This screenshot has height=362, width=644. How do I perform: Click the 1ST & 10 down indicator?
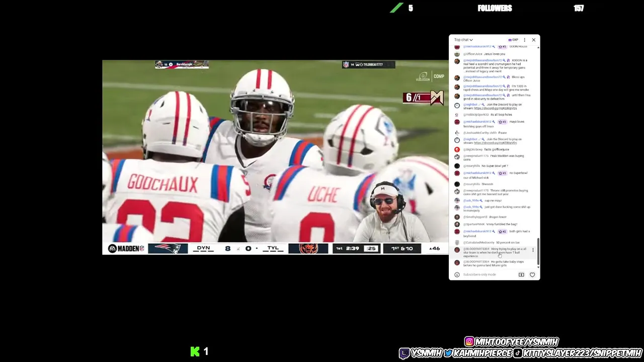click(x=402, y=248)
